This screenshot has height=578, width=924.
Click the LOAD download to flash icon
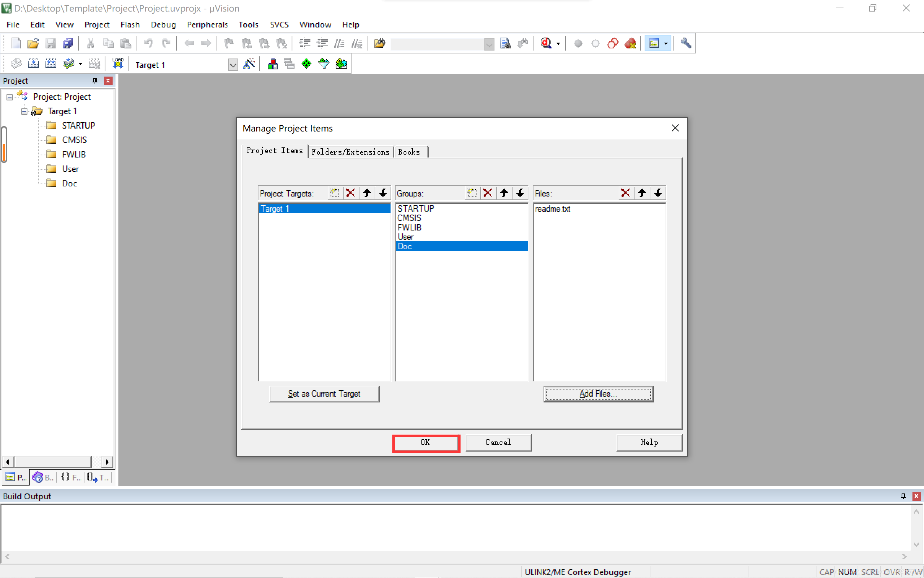pos(118,64)
